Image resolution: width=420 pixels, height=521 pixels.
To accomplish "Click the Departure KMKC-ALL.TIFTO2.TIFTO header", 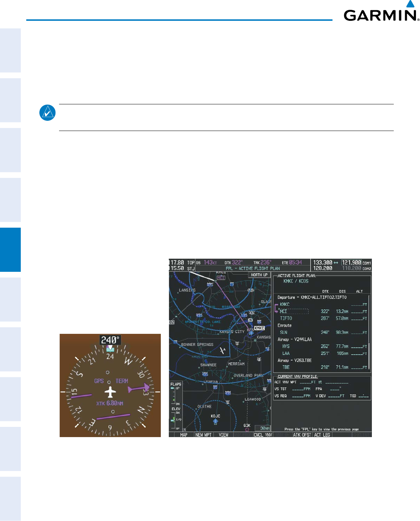I will point(312,297).
